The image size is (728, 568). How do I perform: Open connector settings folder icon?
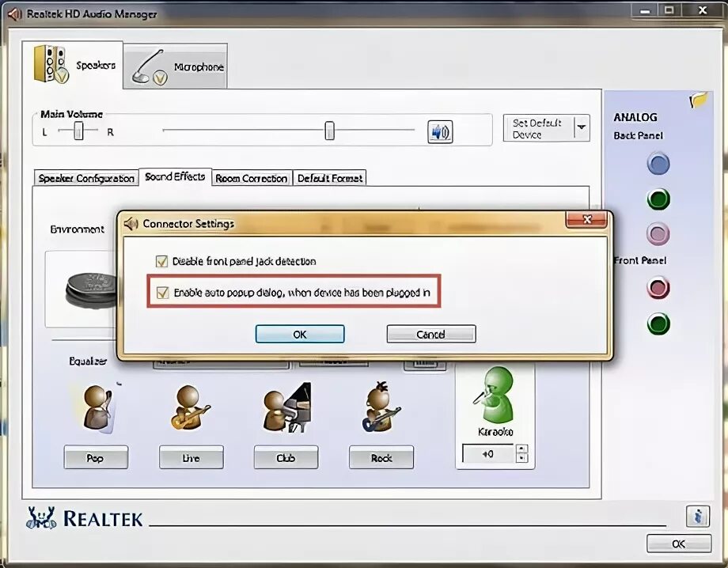coord(698,99)
